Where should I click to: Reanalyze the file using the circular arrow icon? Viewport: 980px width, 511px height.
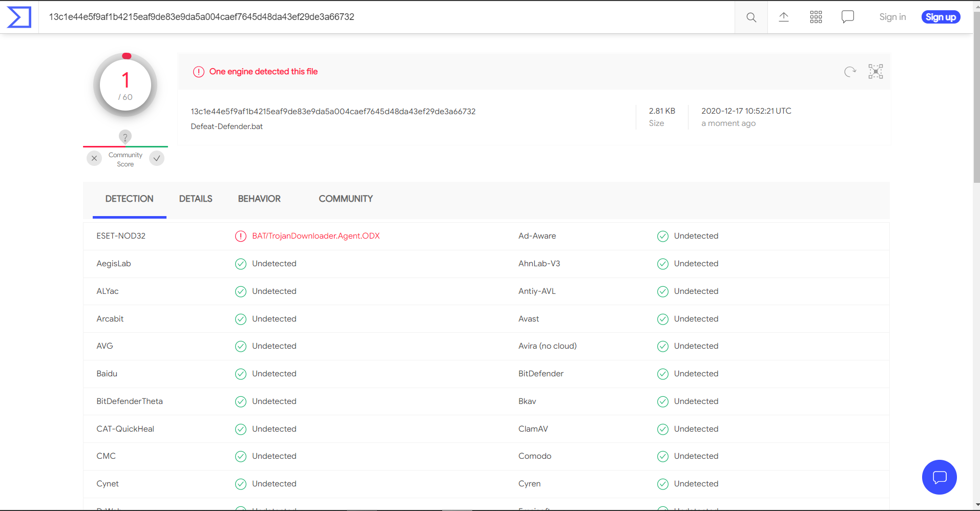pyautogui.click(x=849, y=72)
